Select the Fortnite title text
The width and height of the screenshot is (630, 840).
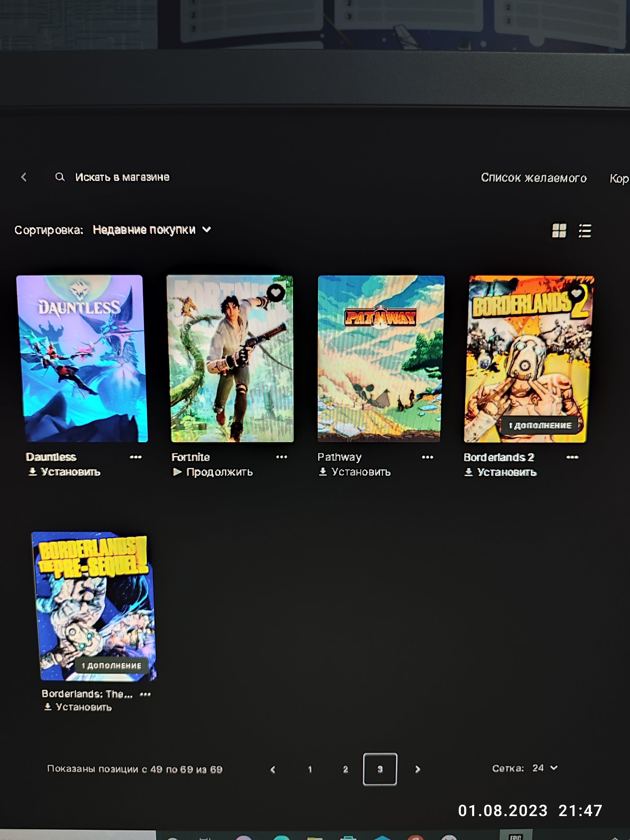point(190,457)
